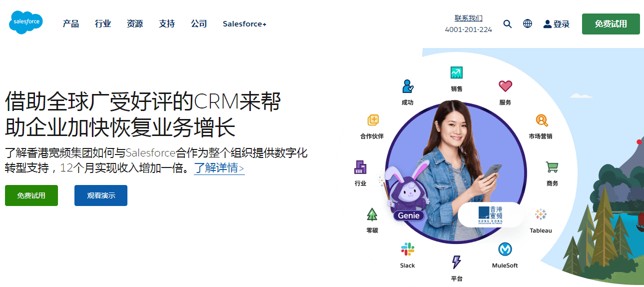
Task: Click the MuleSoft icon
Action: point(505,249)
